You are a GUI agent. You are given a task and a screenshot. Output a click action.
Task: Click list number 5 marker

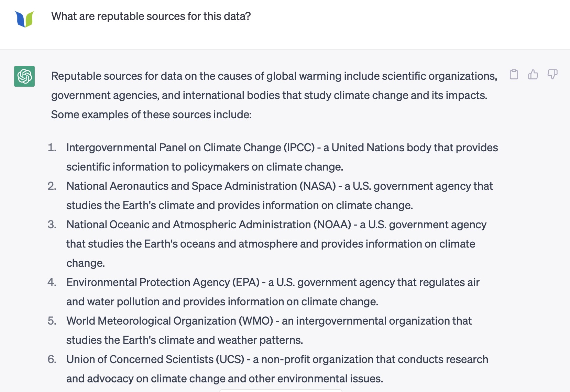(52, 321)
